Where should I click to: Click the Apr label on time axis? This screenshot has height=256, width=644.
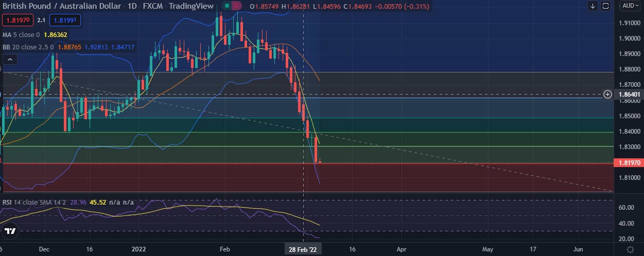(402, 249)
